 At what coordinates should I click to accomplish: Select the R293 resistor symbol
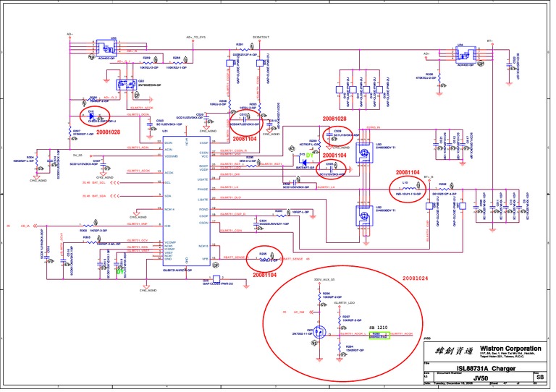281,216
